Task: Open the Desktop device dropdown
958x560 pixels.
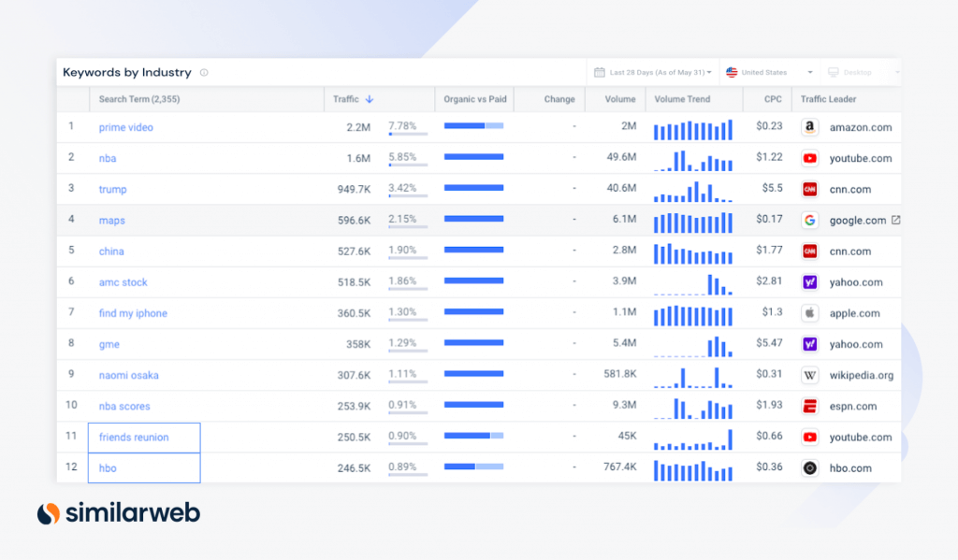Action: [x=861, y=72]
